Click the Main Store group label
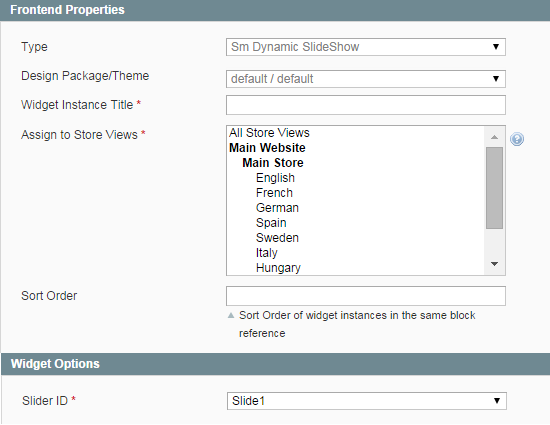 pyautogui.click(x=273, y=163)
